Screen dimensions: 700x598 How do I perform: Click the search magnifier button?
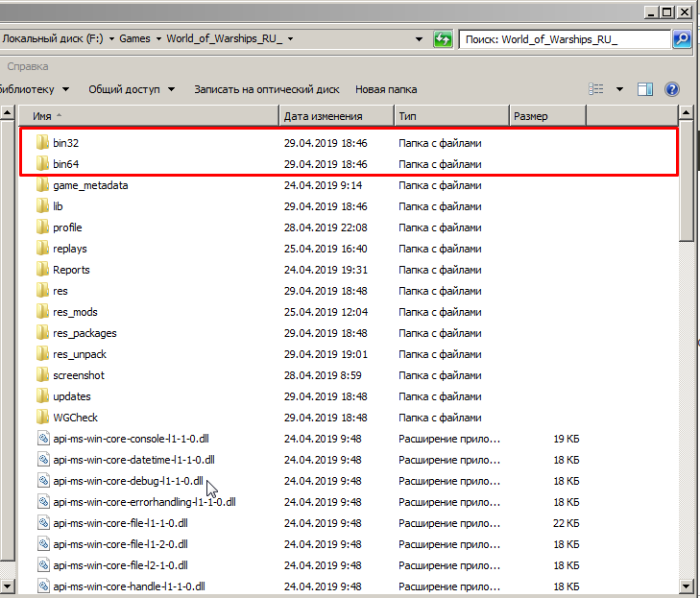682,39
